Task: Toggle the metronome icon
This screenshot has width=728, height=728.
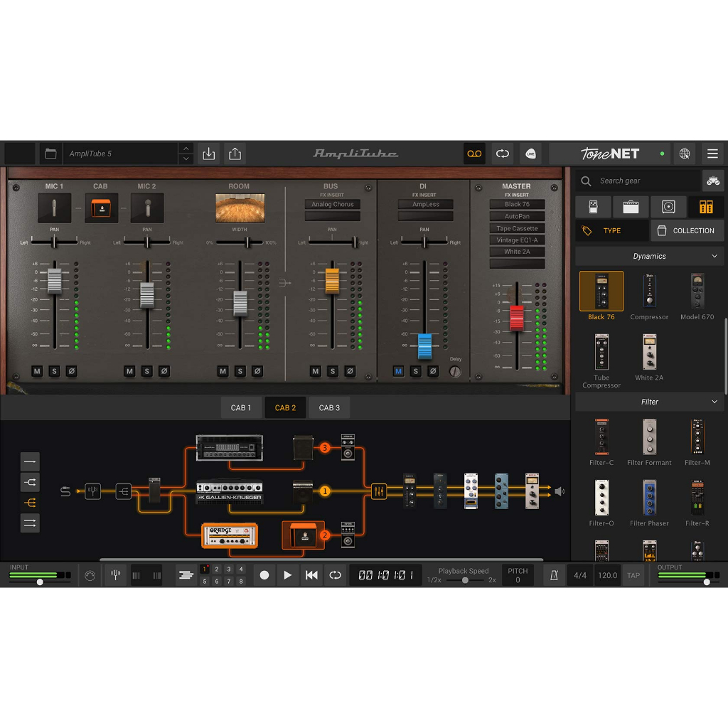Action: [552, 575]
